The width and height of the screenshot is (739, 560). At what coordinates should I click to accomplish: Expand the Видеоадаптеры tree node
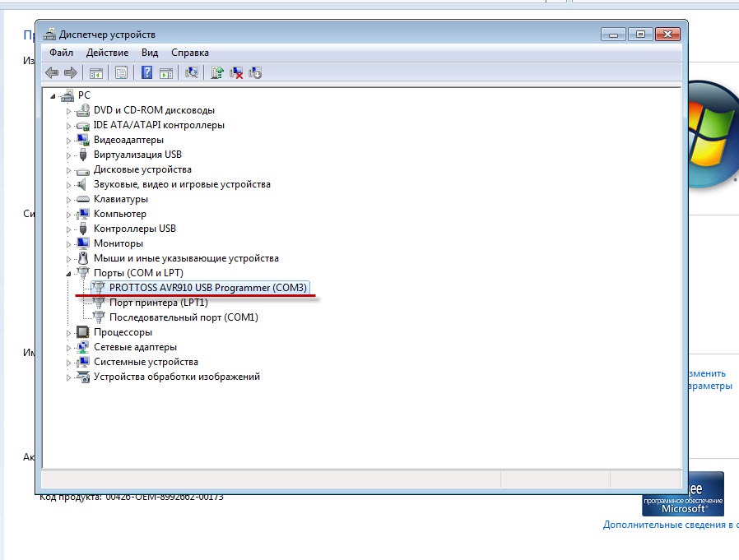pyautogui.click(x=69, y=141)
